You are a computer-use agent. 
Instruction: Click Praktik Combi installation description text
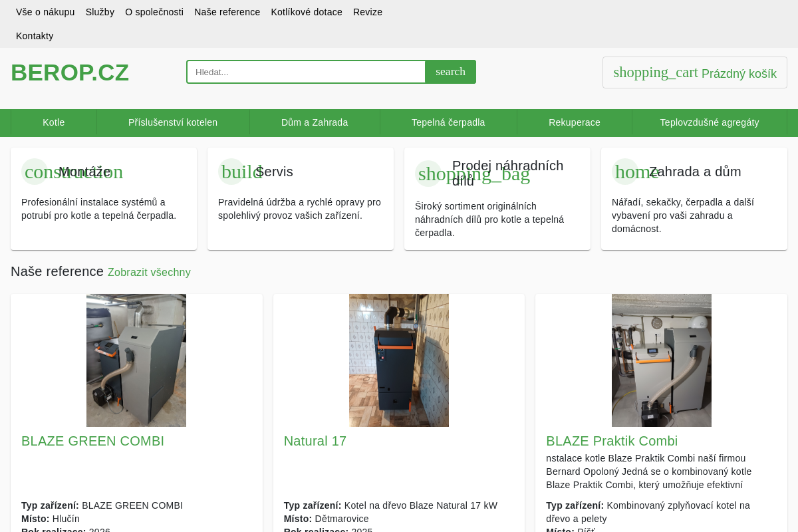[x=649, y=471]
